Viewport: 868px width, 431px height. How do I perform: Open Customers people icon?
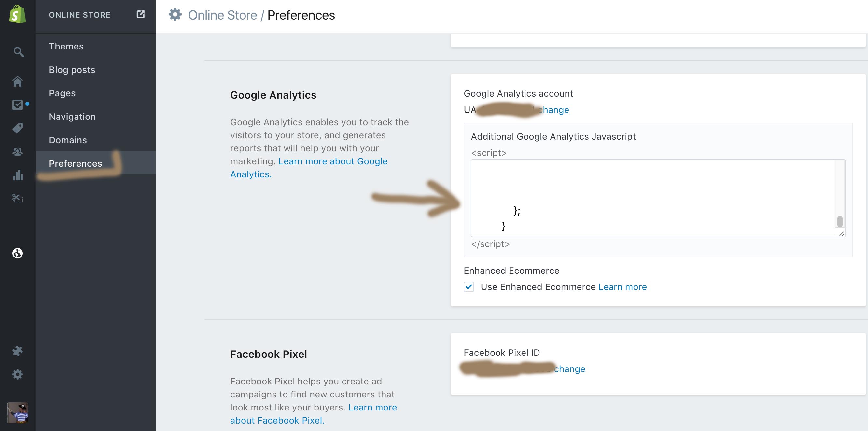click(x=18, y=152)
